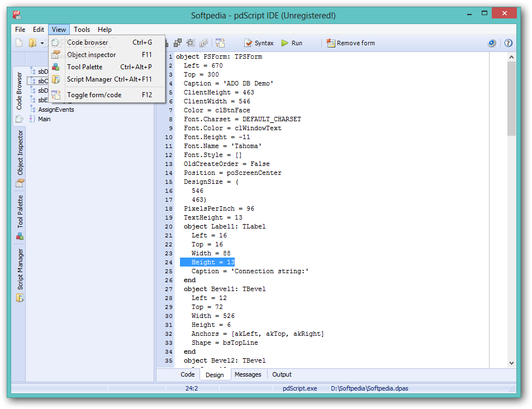Expand the Open folder dropdown arrow

pyautogui.click(x=42, y=44)
